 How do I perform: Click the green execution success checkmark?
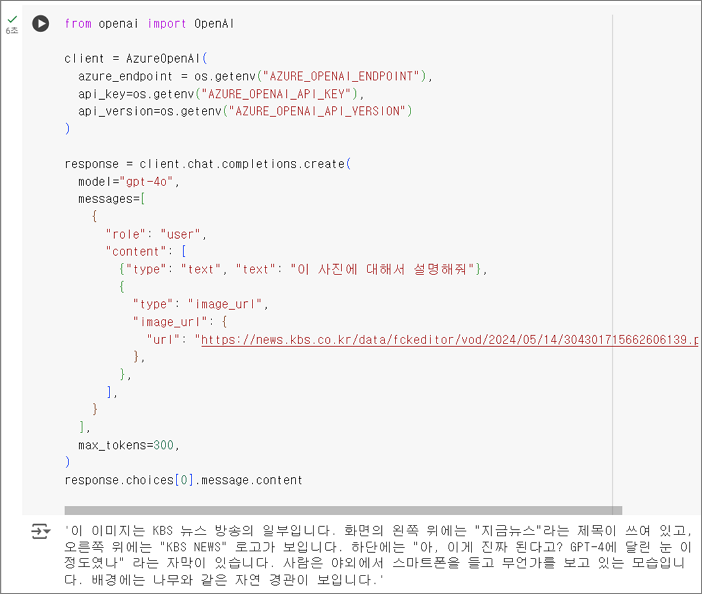click(12, 19)
